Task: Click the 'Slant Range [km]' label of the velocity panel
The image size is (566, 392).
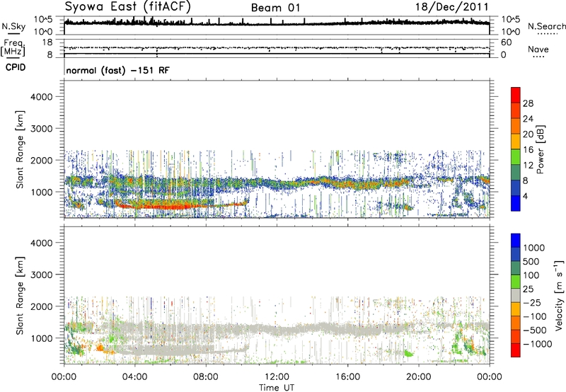Action: 20,296
